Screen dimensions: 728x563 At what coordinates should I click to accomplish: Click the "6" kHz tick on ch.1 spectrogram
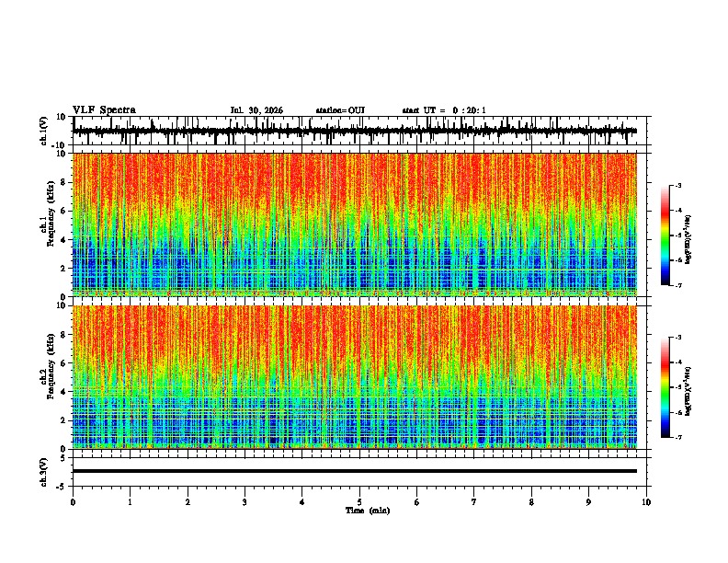63,211
